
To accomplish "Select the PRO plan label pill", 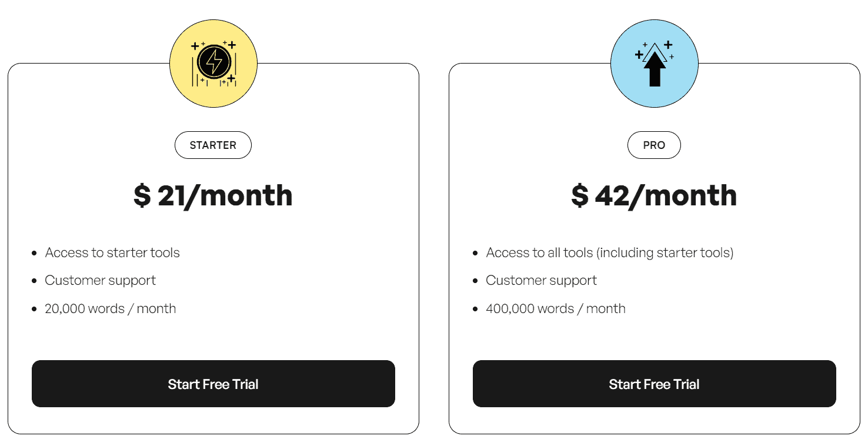I will (655, 145).
